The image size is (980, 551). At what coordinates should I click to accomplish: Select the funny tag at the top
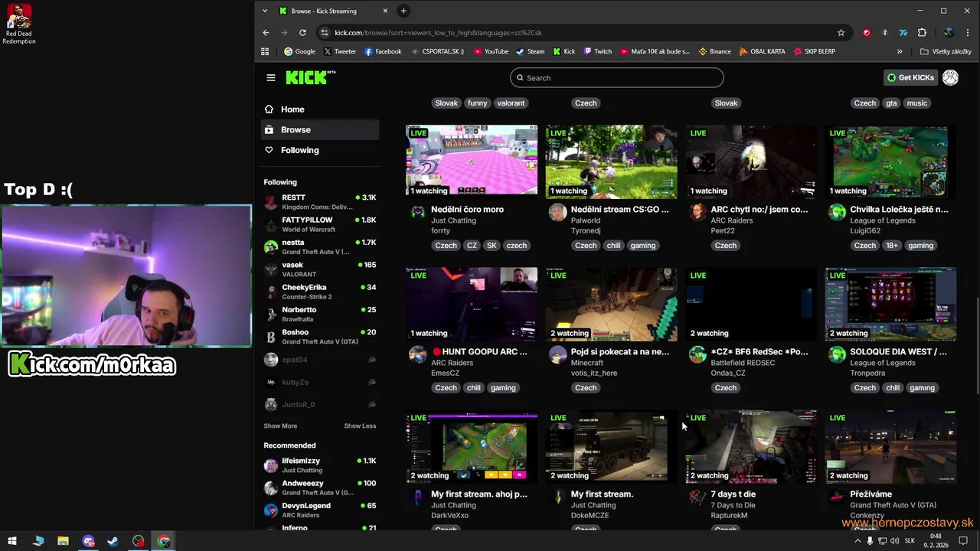pyautogui.click(x=477, y=103)
